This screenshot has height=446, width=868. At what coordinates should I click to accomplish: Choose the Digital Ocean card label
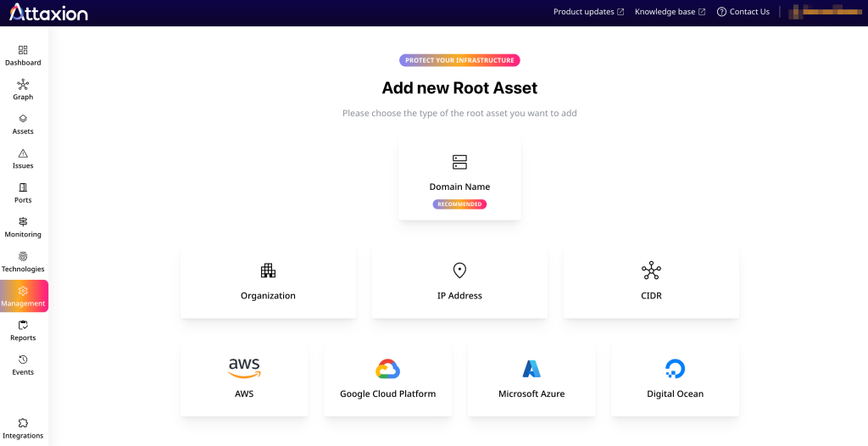pyautogui.click(x=675, y=394)
